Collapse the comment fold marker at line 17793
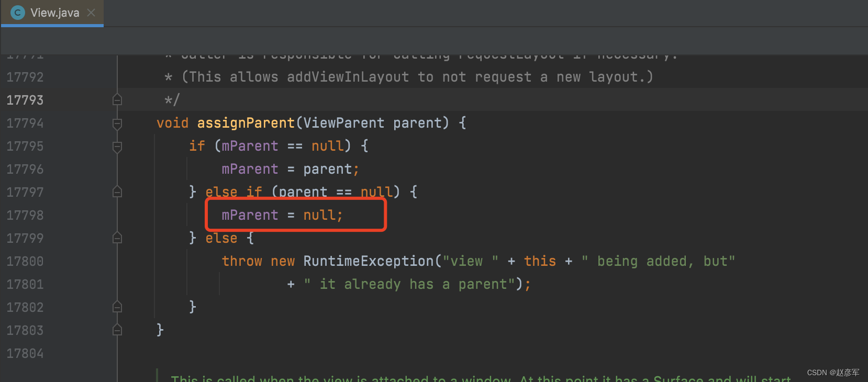 coord(117,100)
